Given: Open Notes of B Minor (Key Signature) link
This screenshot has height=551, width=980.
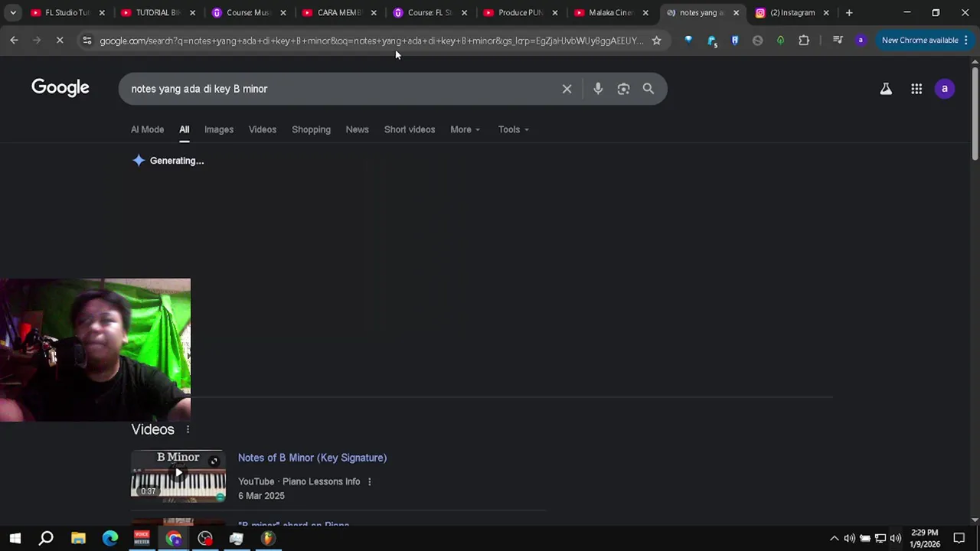Looking at the screenshot, I should tap(312, 458).
